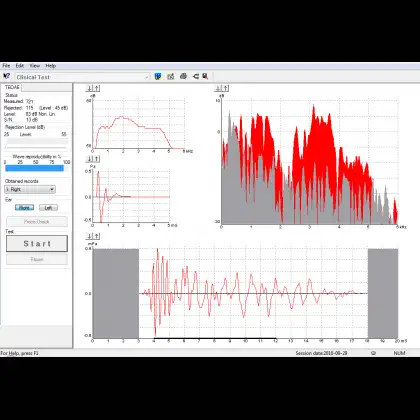Scale down the stimulus Pa waveform graph

point(89,159)
